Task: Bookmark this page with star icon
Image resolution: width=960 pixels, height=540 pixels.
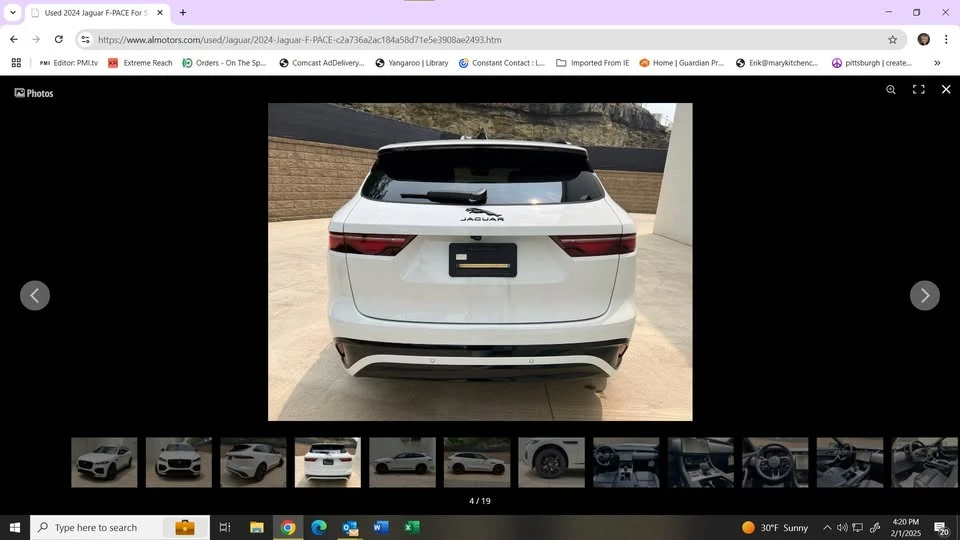Action: [x=893, y=40]
